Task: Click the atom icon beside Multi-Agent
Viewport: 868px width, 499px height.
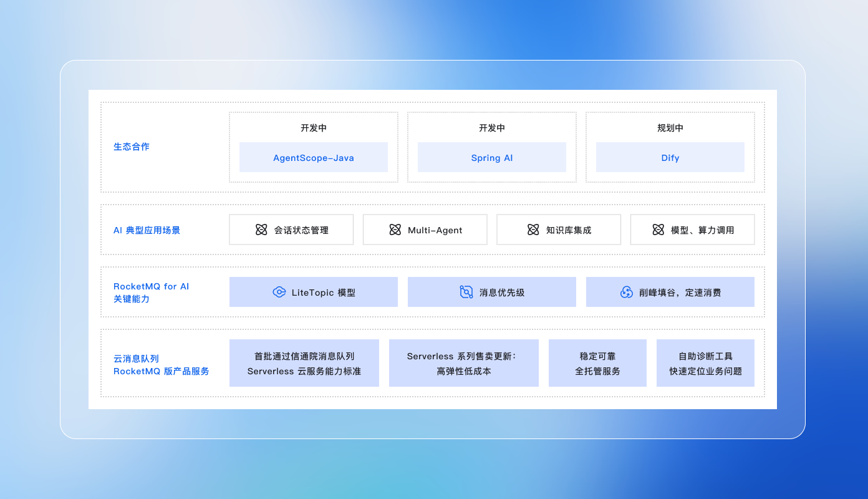Action: [395, 230]
